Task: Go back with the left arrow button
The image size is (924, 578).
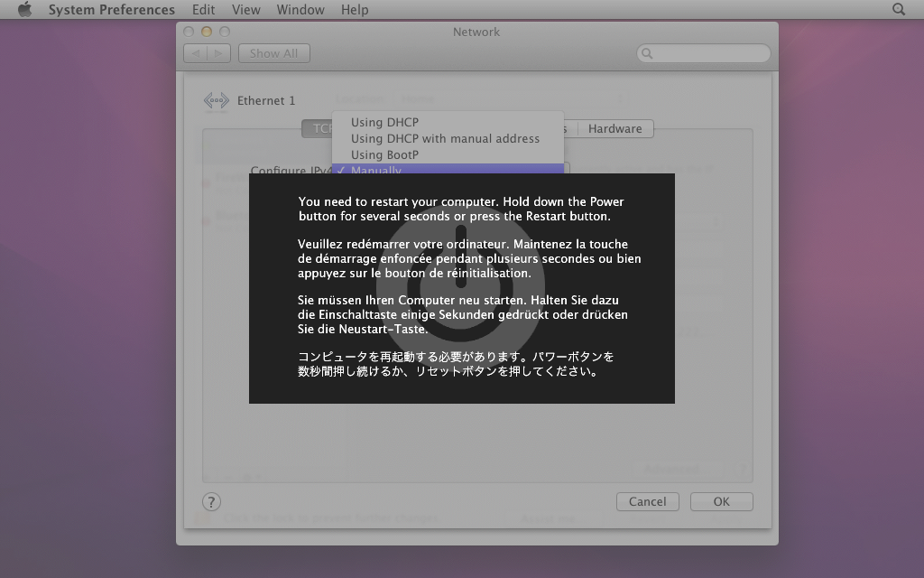Action: 196,53
